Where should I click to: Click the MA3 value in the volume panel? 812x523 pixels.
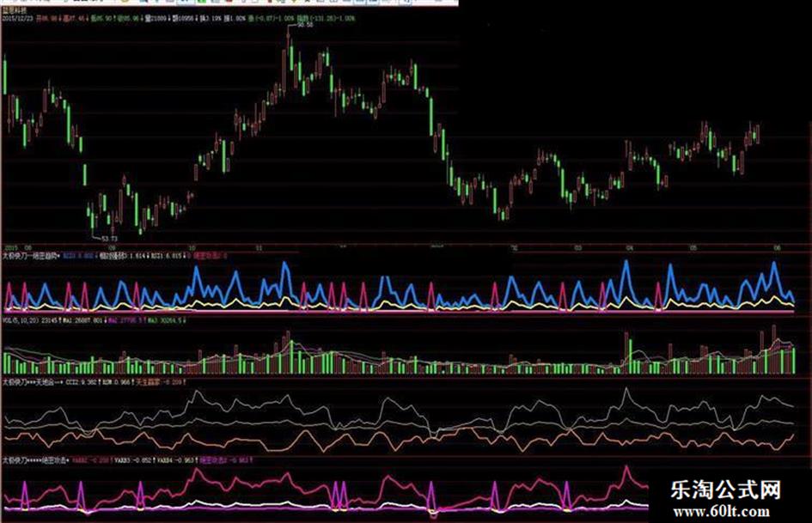163,320
